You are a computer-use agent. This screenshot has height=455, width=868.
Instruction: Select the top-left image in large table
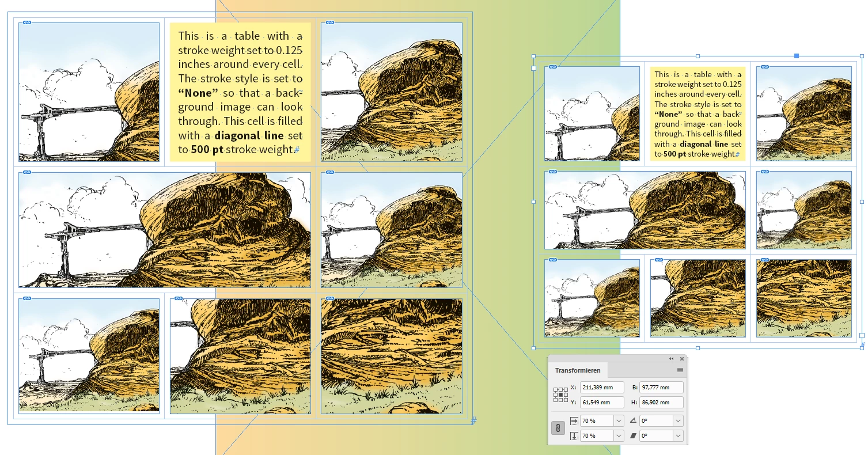[89, 92]
